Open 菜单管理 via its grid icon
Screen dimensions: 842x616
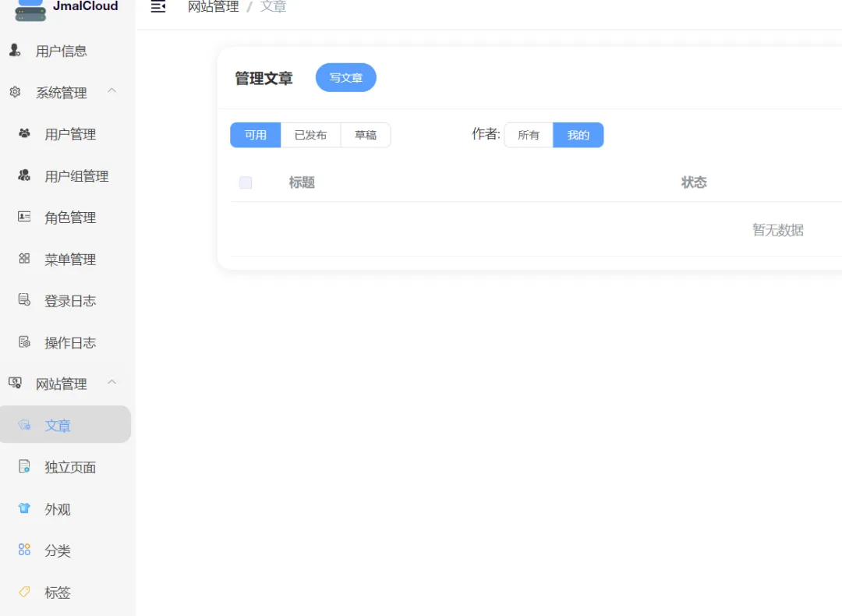(x=24, y=258)
